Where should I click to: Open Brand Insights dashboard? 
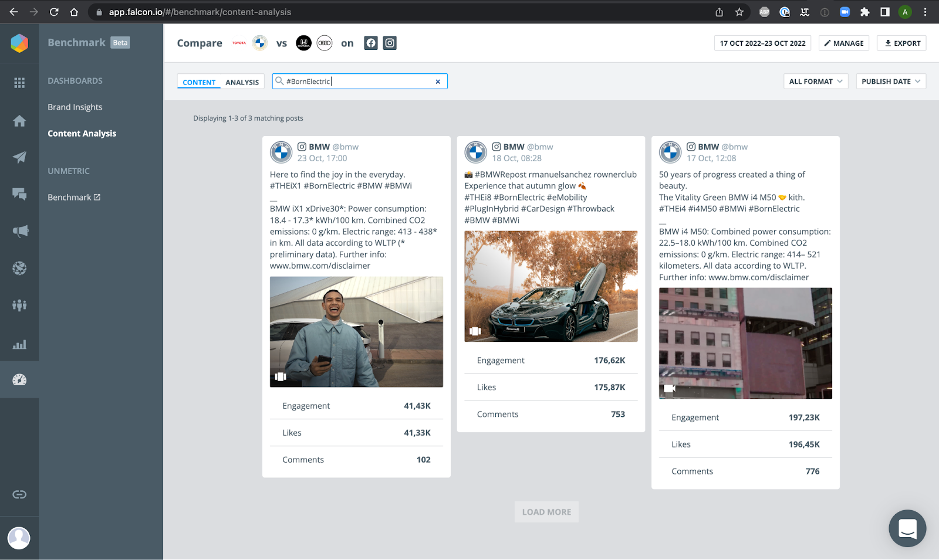[x=75, y=107]
